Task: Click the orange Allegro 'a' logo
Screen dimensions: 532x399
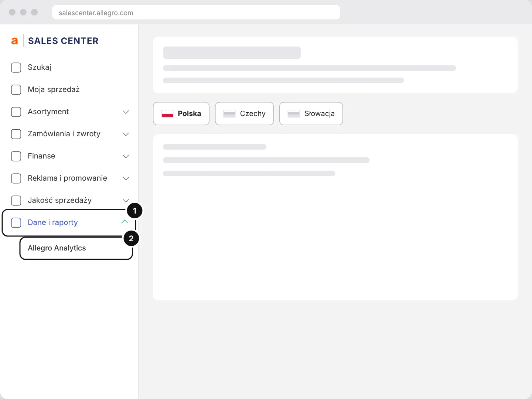Action: (14, 41)
